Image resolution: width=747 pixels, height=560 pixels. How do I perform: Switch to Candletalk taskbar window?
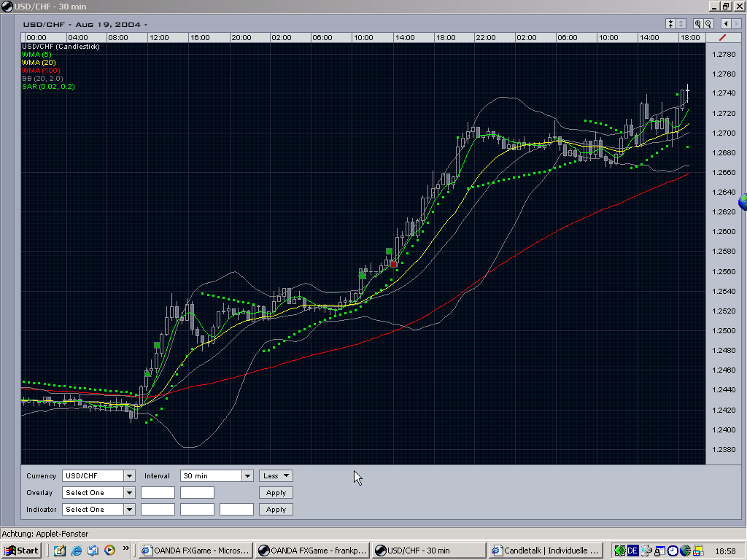pos(546,551)
